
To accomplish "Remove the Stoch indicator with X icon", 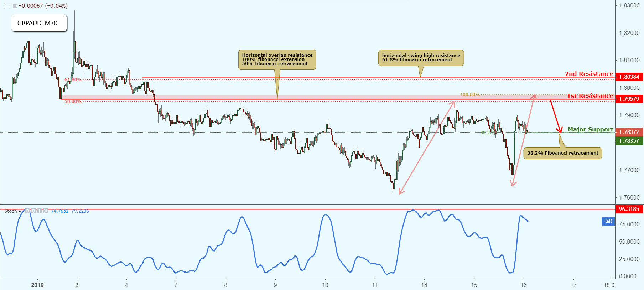I will click(45, 211).
